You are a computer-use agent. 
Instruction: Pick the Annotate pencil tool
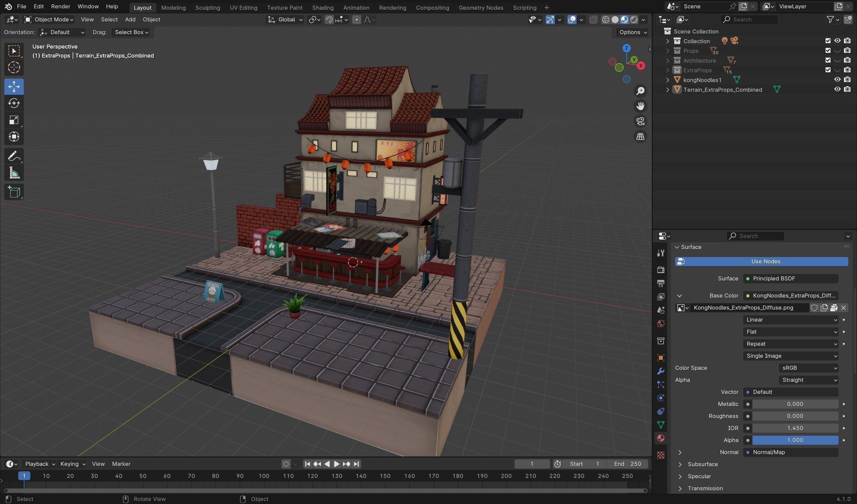coord(14,156)
